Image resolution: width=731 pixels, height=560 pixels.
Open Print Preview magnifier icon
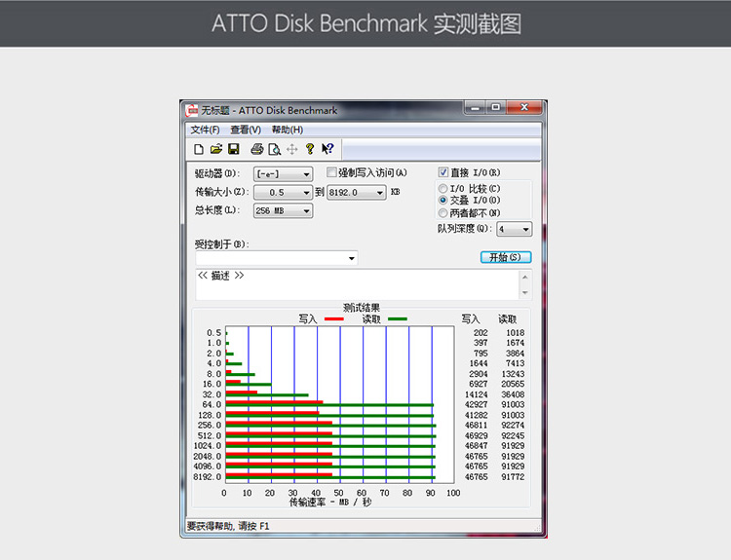(x=275, y=149)
